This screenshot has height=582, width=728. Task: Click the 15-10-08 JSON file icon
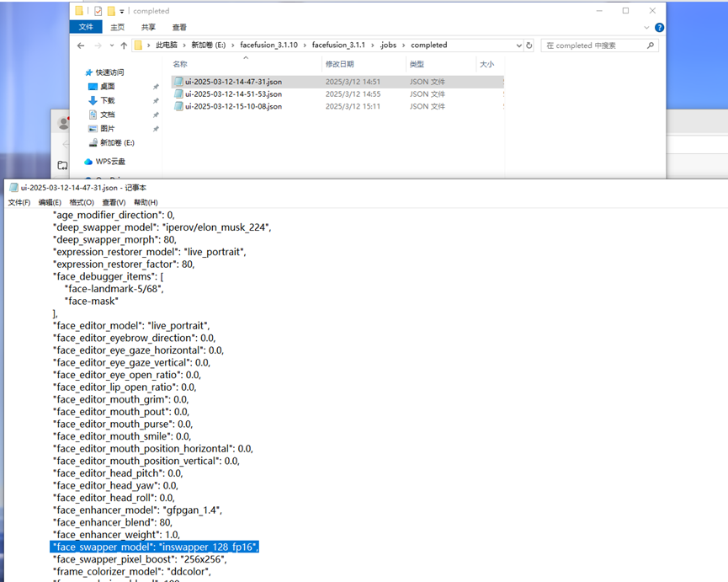pyautogui.click(x=178, y=106)
